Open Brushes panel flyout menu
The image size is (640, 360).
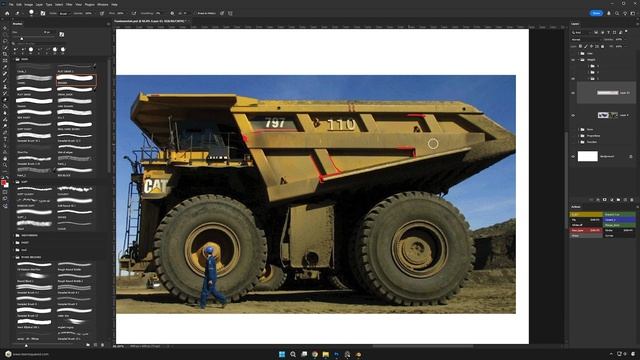click(108, 24)
